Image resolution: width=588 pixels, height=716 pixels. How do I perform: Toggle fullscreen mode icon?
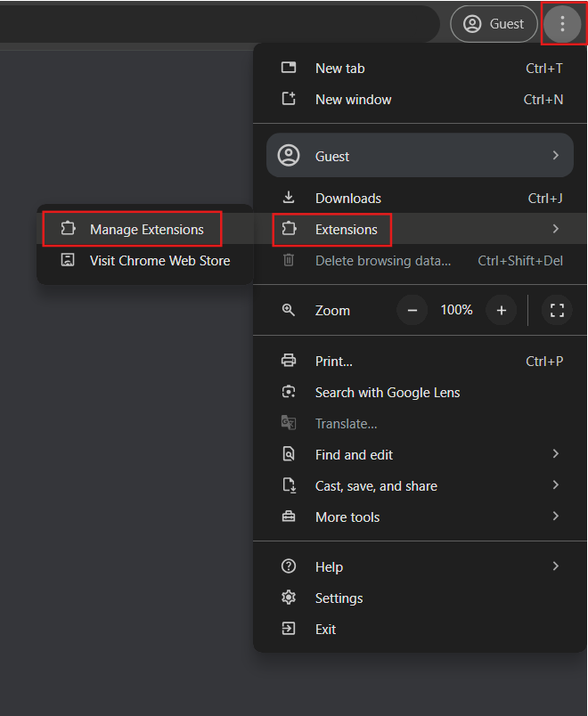(558, 310)
